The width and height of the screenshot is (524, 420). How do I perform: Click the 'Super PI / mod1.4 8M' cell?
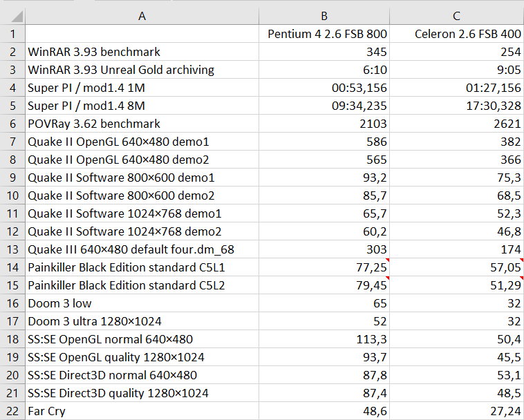tap(142, 106)
